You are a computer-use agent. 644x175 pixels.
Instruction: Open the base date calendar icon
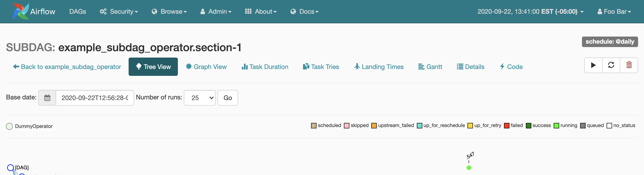coord(47,98)
